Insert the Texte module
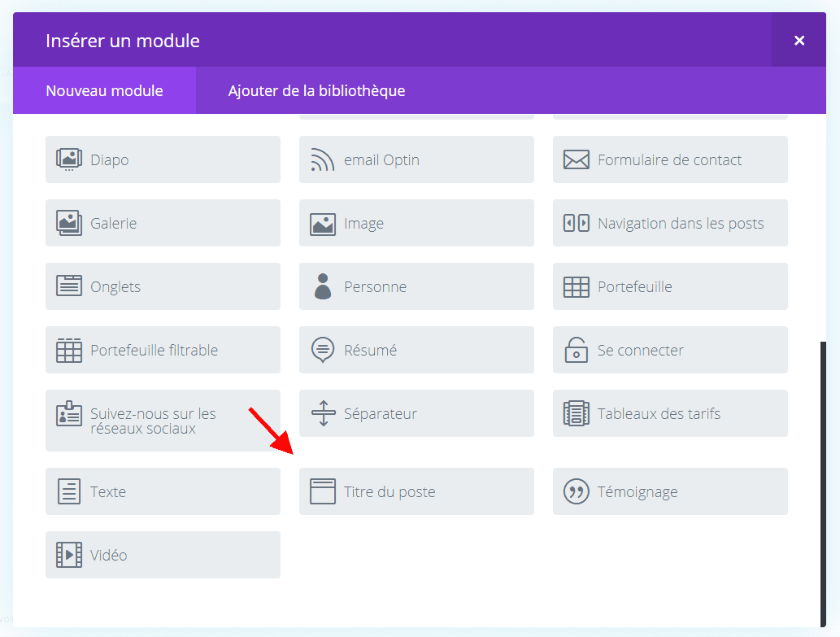Viewport: 840px width, 637px height. [163, 491]
